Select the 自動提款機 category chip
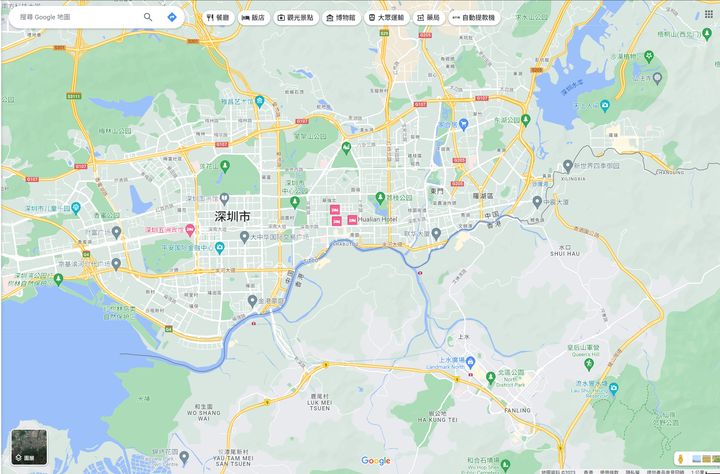 [x=474, y=18]
